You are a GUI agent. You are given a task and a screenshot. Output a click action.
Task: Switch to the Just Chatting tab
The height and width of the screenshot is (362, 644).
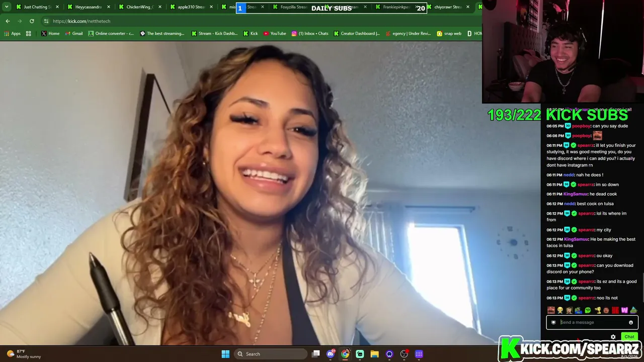pyautogui.click(x=37, y=7)
